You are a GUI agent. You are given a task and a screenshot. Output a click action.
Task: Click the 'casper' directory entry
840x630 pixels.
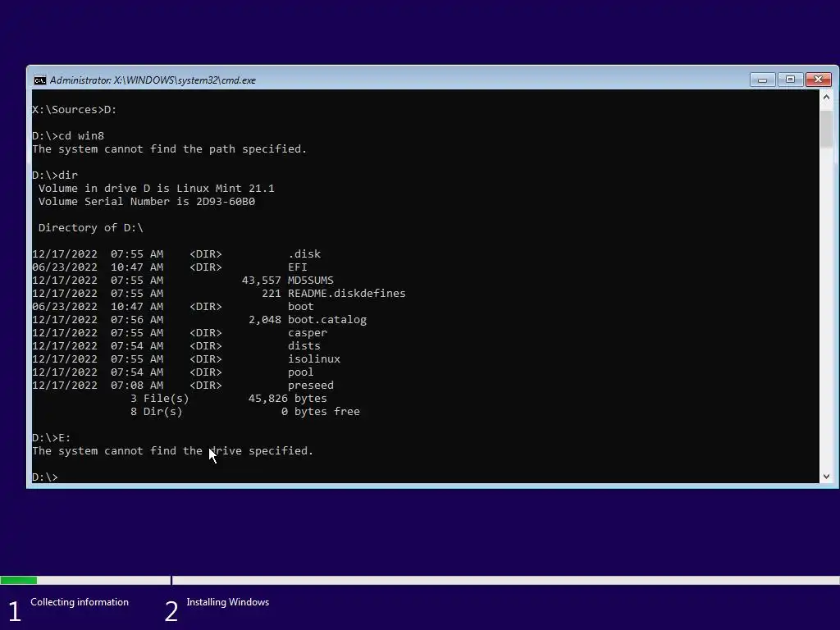308,333
